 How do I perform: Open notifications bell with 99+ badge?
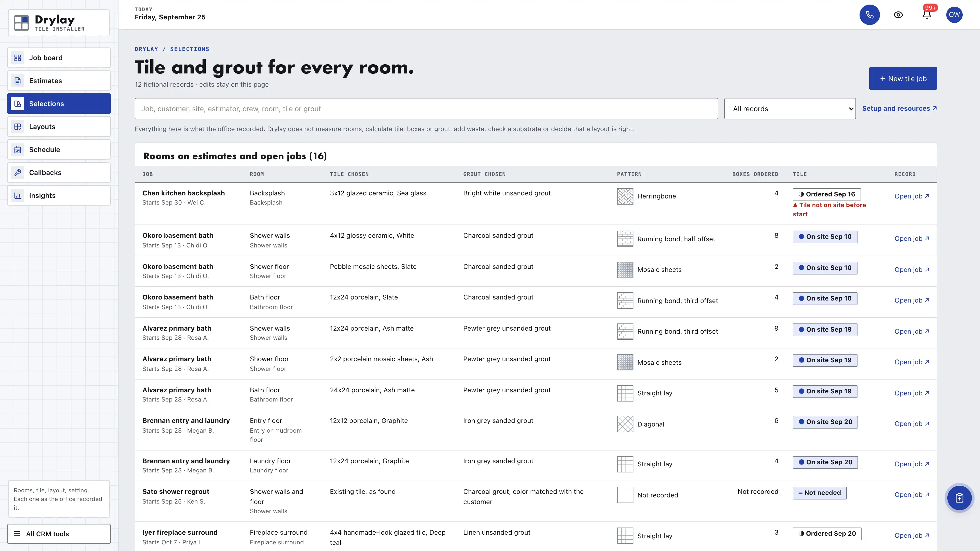coord(927,15)
